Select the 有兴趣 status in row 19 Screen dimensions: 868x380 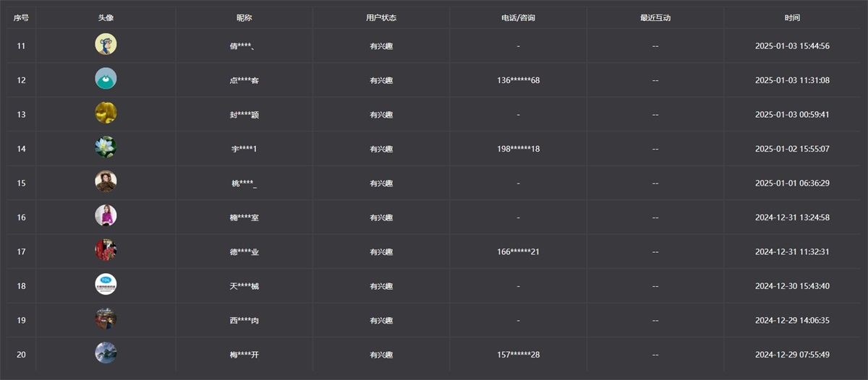(381, 321)
